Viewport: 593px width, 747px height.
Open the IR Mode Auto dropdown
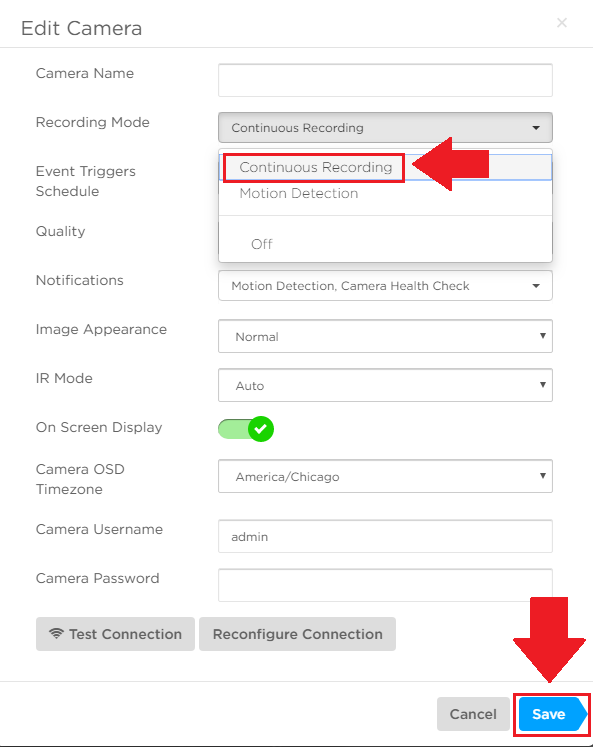[385, 385]
